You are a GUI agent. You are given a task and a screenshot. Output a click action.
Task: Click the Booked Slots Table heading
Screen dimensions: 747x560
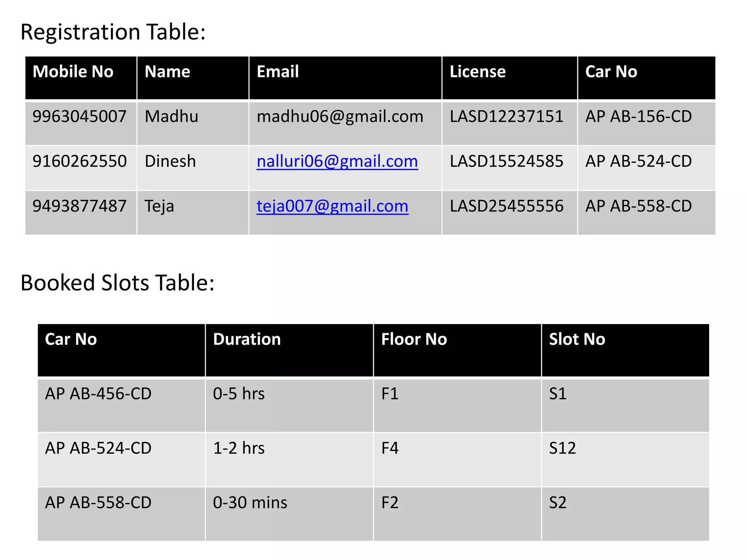[117, 283]
